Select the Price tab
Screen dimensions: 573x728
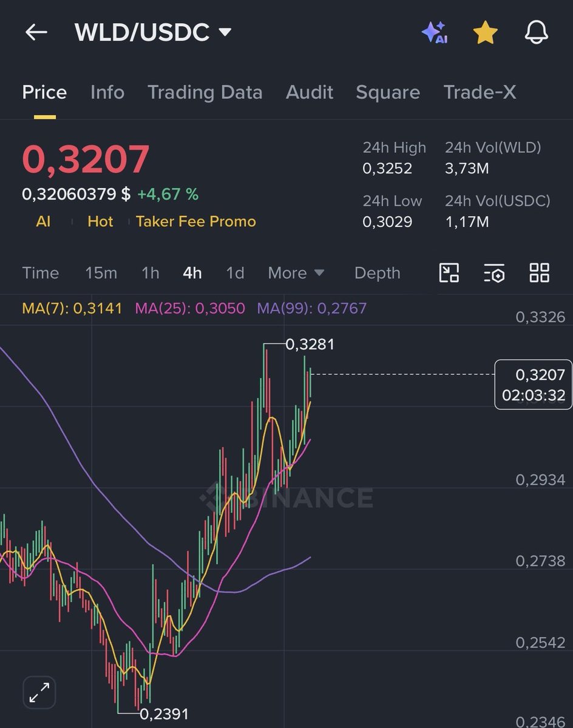[44, 92]
